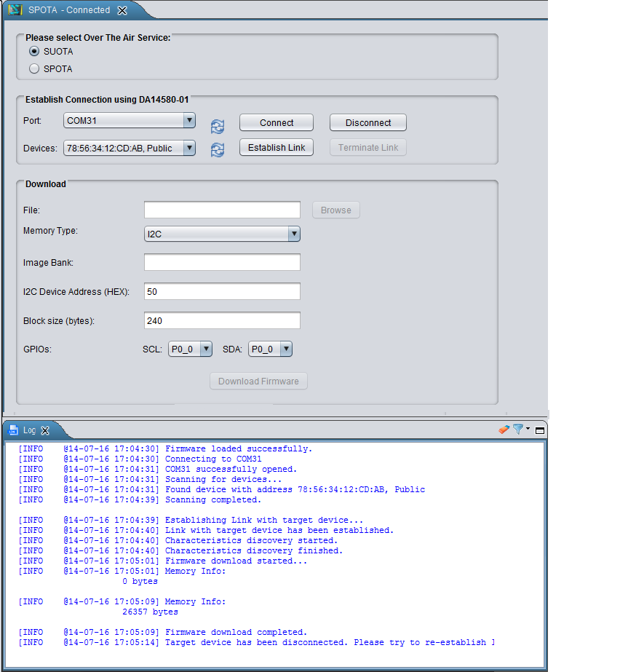620x672 pixels.
Task: Click the Establish Link button
Action: (x=277, y=147)
